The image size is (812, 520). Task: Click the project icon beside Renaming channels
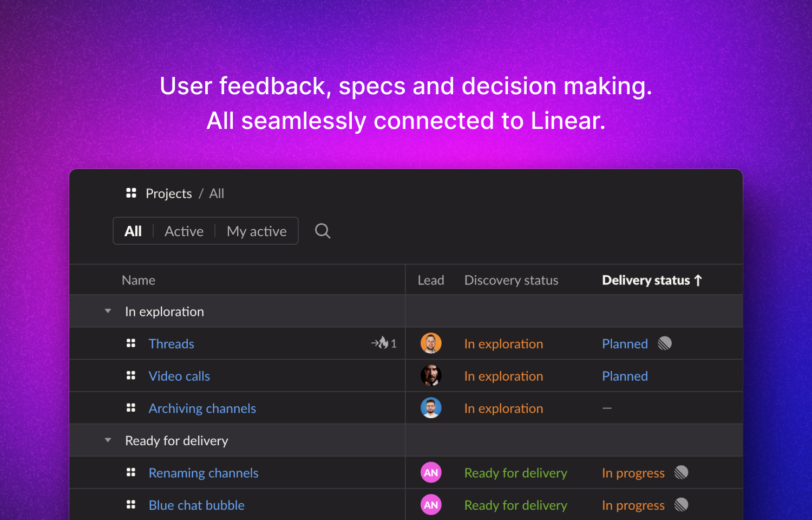131,472
